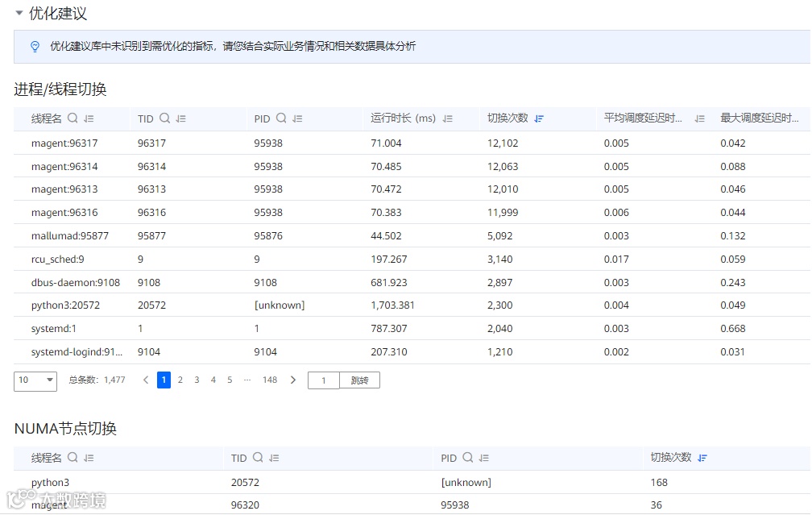Sort TID in NUMA节点切换 table
The width and height of the screenshot is (812, 515).
[x=275, y=458]
